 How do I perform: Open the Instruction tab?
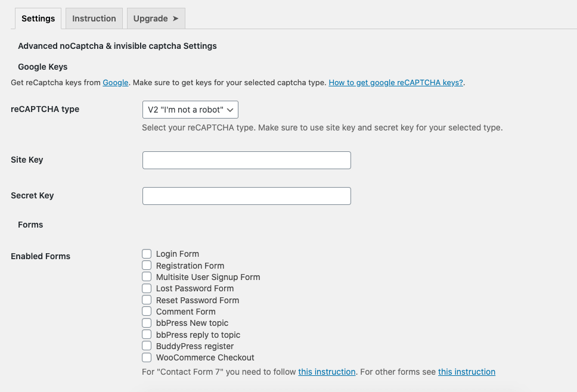pyautogui.click(x=94, y=18)
